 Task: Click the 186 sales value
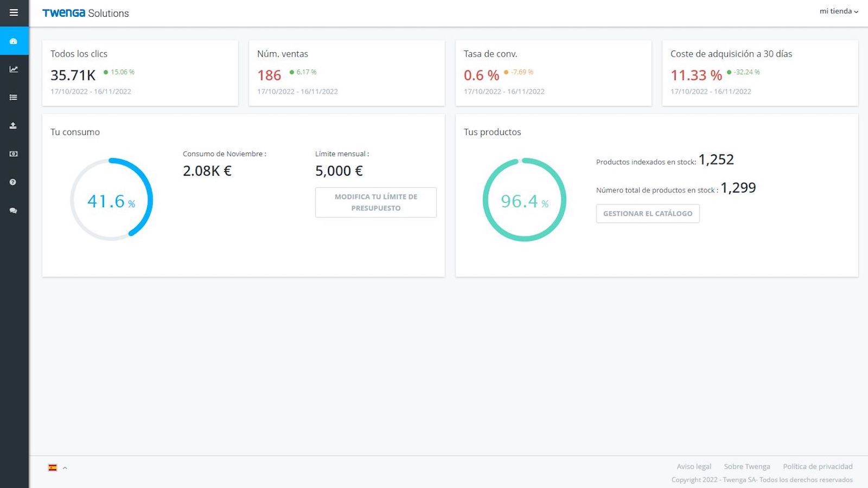coord(269,75)
